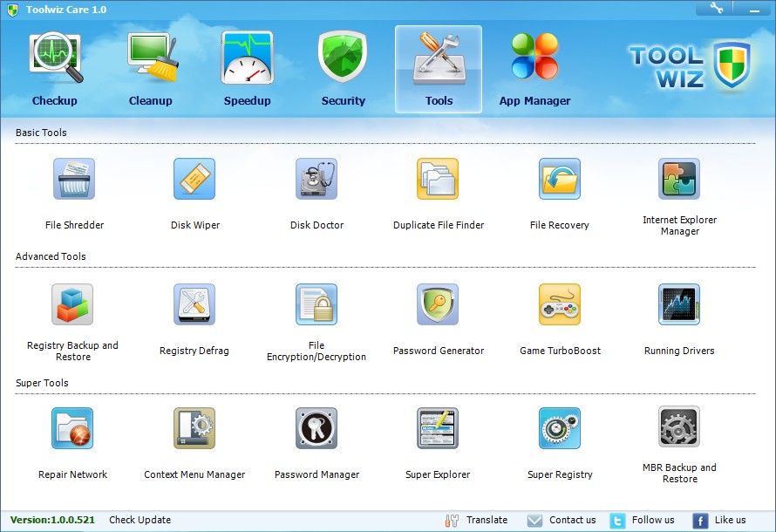Click Like us Facebook link

pyautogui.click(x=730, y=520)
